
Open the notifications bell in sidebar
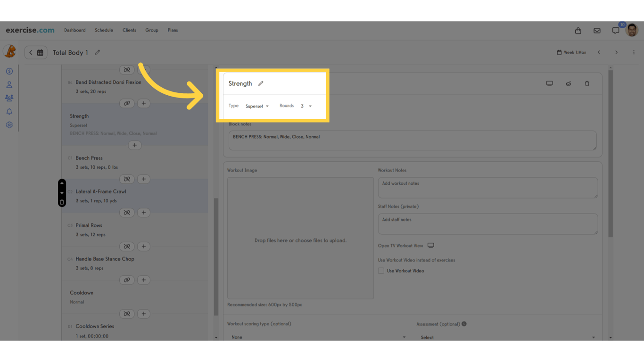pos(9,112)
